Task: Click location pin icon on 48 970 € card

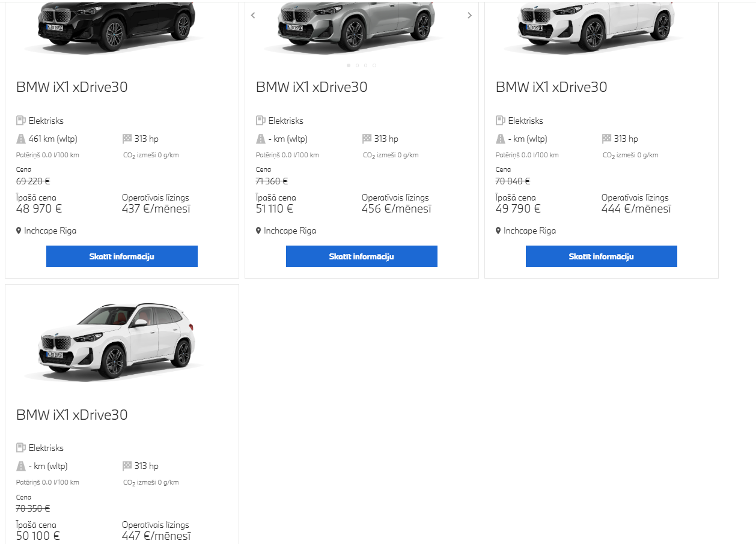Action: click(x=19, y=231)
